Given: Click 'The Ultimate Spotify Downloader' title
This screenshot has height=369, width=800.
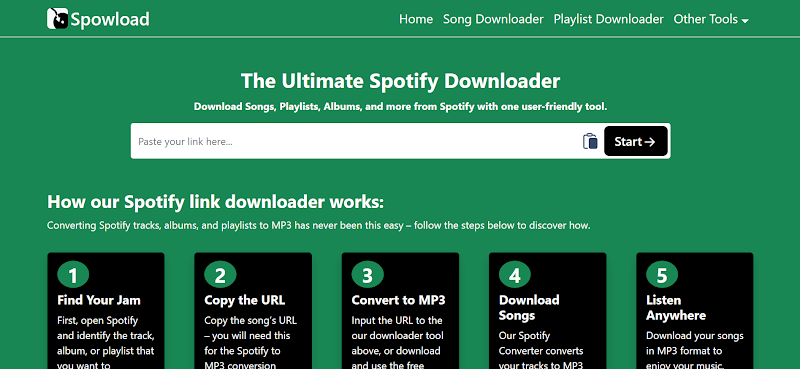Looking at the screenshot, I should pyautogui.click(x=401, y=81).
